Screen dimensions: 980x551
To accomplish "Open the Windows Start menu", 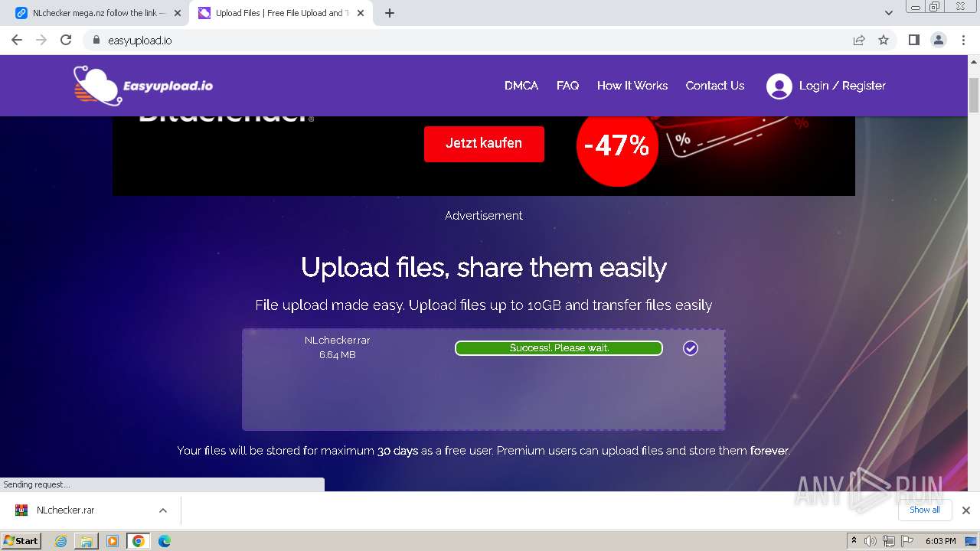I will point(21,540).
